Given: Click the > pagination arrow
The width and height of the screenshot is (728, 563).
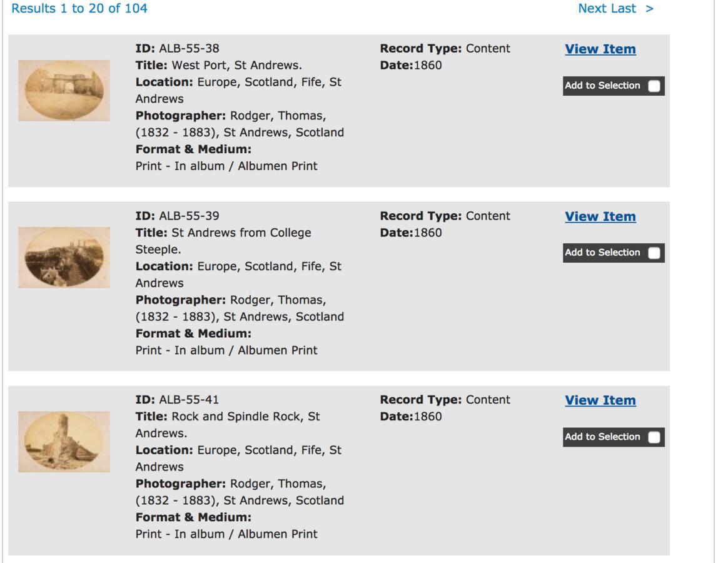Looking at the screenshot, I should pos(650,8).
